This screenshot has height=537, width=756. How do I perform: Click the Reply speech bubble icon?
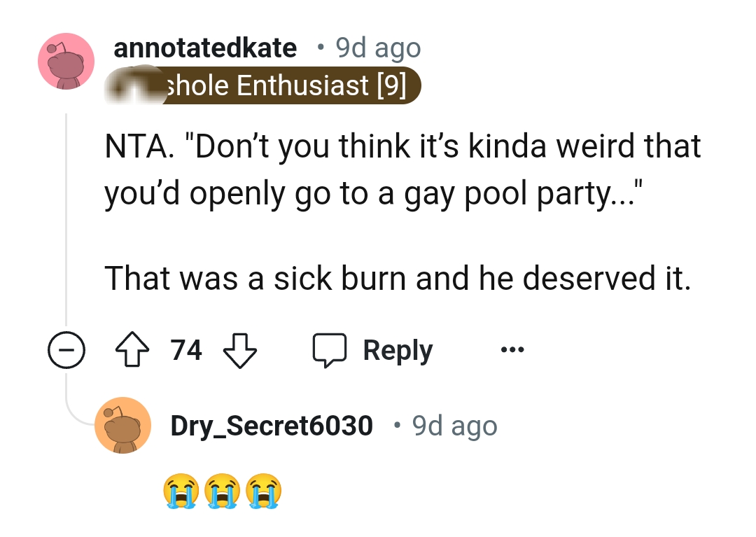tap(330, 349)
